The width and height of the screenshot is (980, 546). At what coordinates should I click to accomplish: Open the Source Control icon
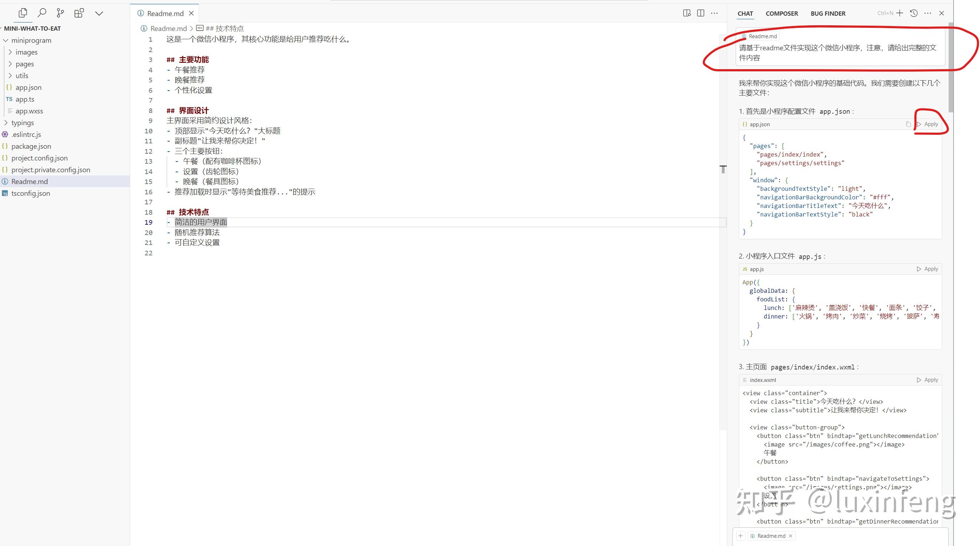pyautogui.click(x=60, y=13)
